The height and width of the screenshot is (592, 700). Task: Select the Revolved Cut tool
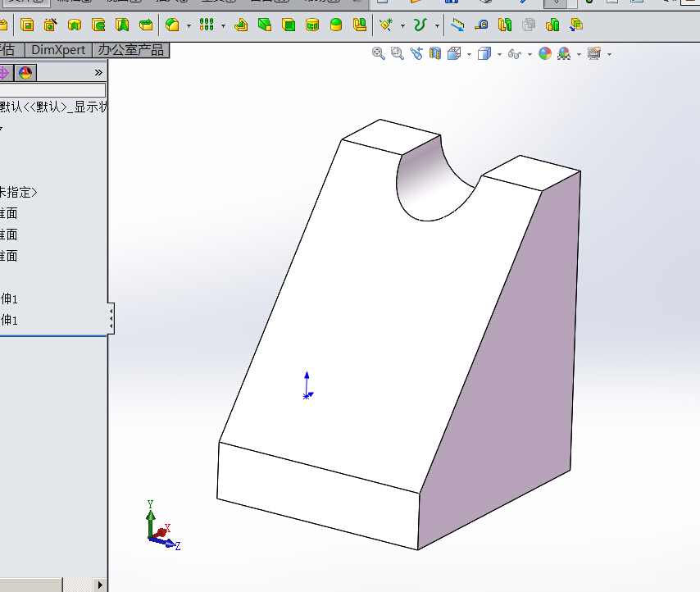[75, 25]
